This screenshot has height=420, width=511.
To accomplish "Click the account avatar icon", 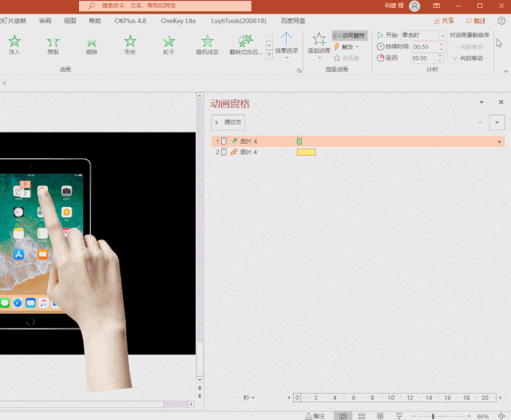I will coord(414,6).
